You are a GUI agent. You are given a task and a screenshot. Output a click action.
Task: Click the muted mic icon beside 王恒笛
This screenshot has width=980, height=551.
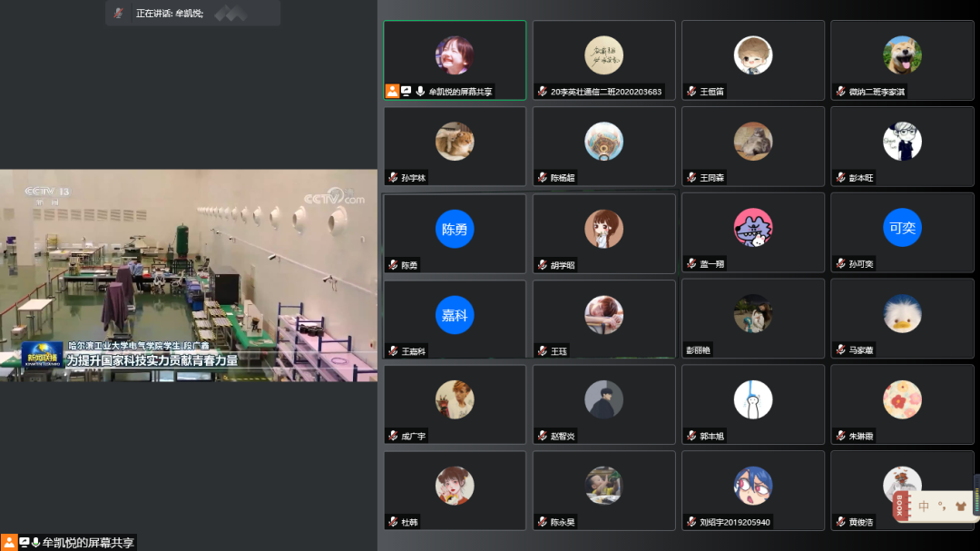coord(691,92)
